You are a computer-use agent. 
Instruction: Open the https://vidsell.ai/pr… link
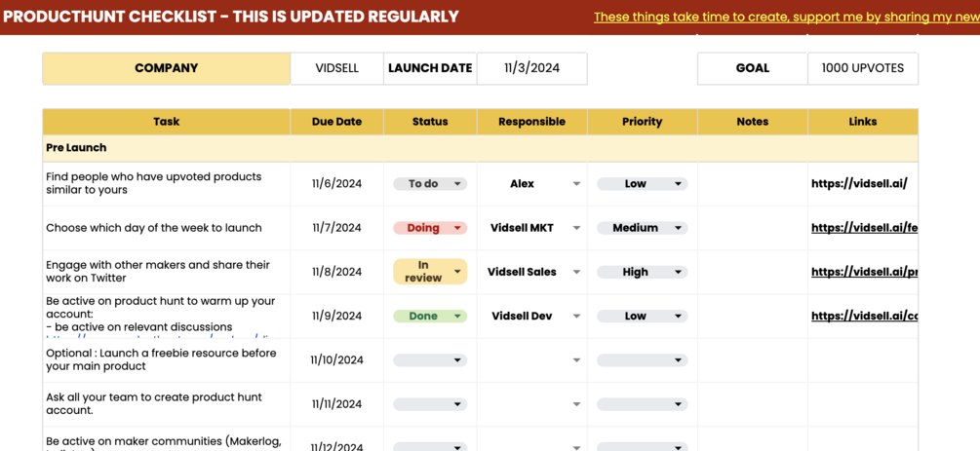click(x=864, y=272)
